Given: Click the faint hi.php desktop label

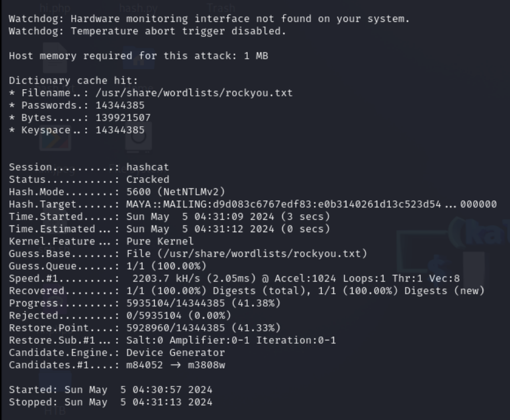Looking at the screenshot, I should [55, 7].
